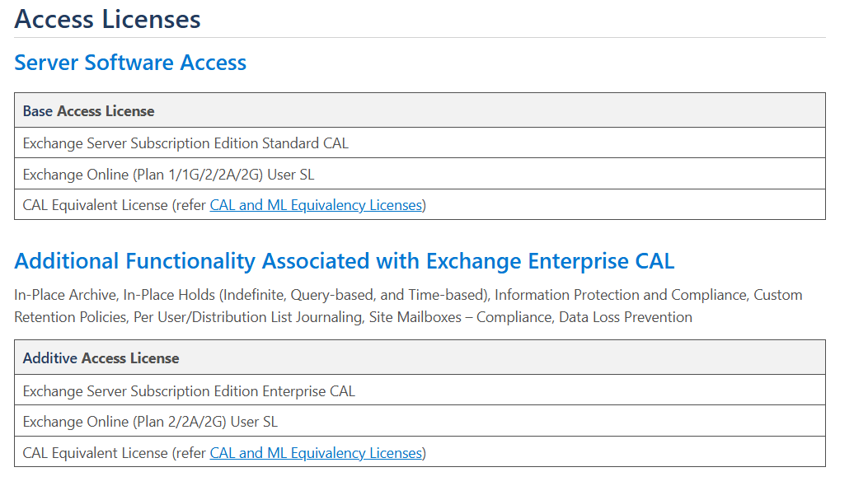868x486 pixels.
Task: Open CAL and ML Equivalency link under Base Access License
Action: (x=316, y=205)
